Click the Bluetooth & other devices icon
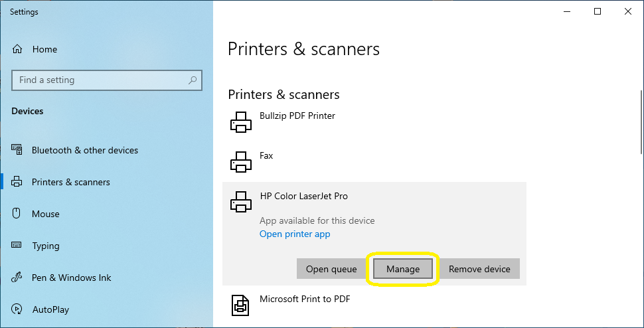Screen dimensions: 644x328 17,150
